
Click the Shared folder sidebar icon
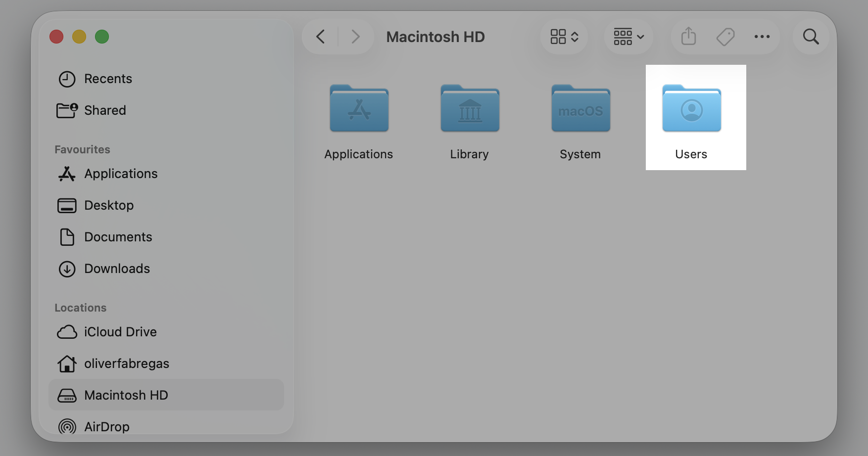tap(67, 110)
